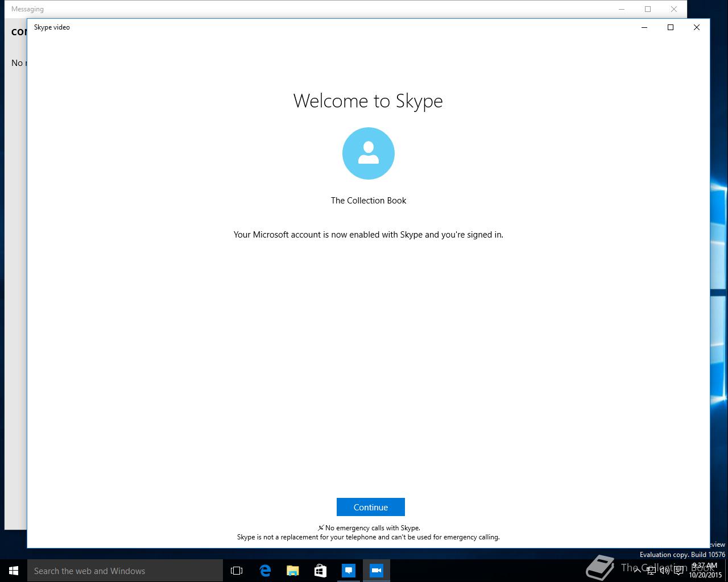Viewport: 728px width, 582px height.
Task: Minimize the Skype video window
Action: (644, 27)
